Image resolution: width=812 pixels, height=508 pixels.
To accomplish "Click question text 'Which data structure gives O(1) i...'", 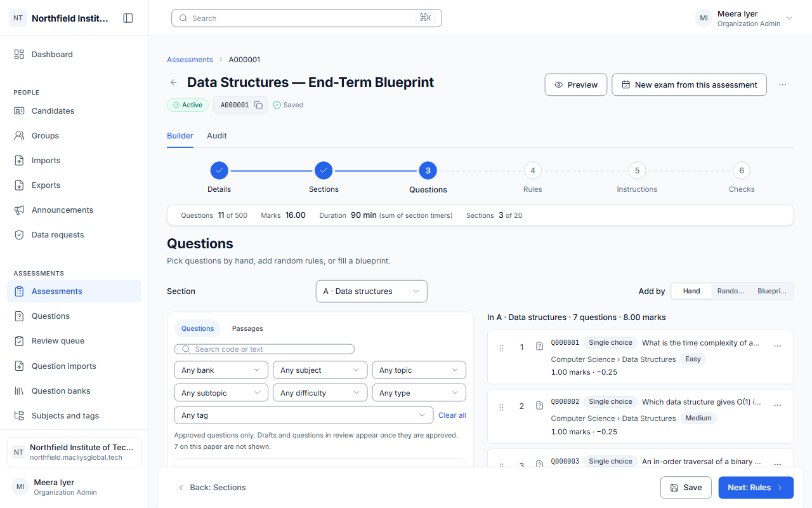I will coord(702,402).
